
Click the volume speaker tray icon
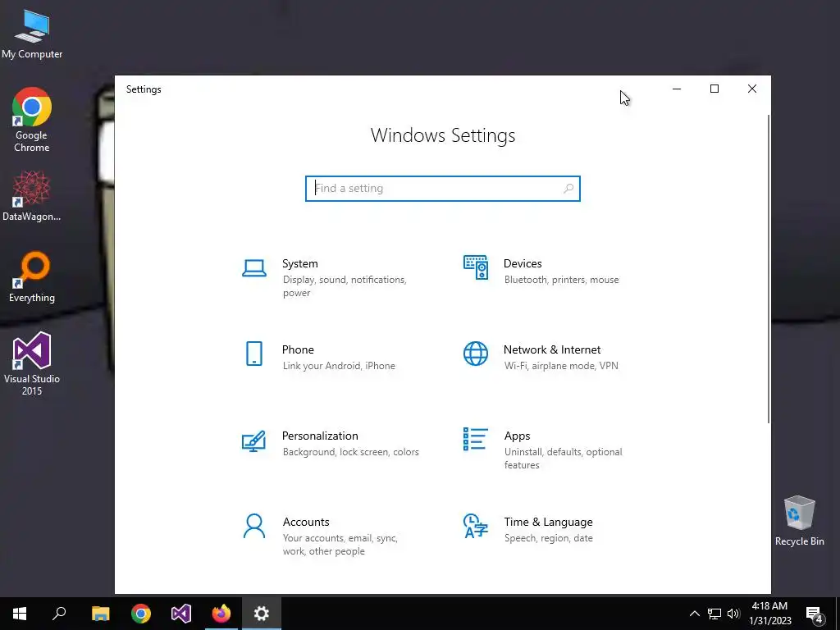pos(733,614)
